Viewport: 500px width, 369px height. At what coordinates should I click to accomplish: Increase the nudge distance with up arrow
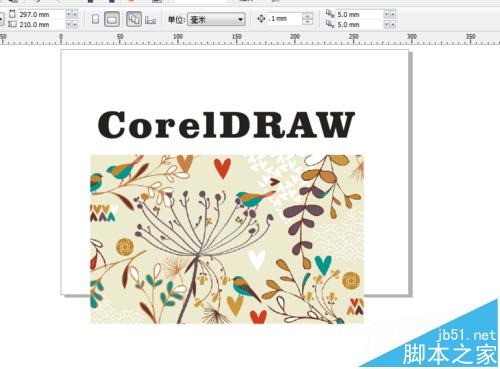click(x=308, y=16)
